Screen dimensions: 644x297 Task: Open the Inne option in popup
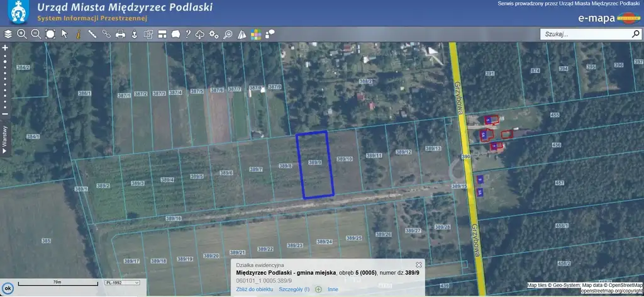click(x=333, y=289)
